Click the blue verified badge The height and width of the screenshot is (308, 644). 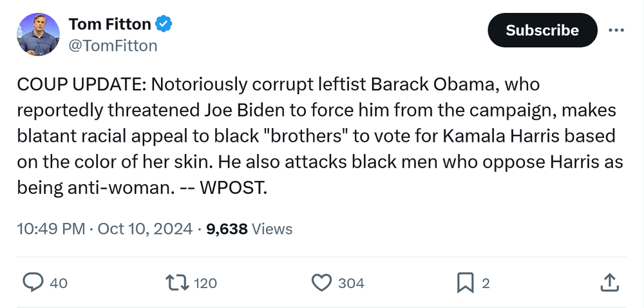tap(164, 24)
